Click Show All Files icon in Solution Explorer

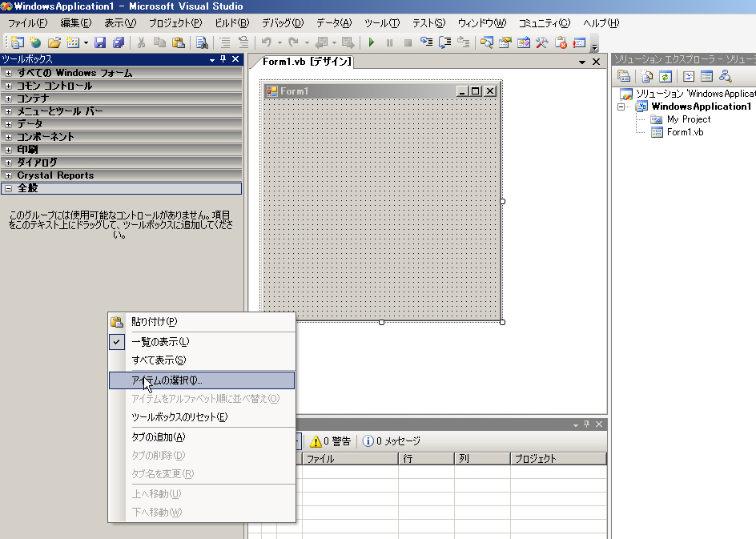647,76
